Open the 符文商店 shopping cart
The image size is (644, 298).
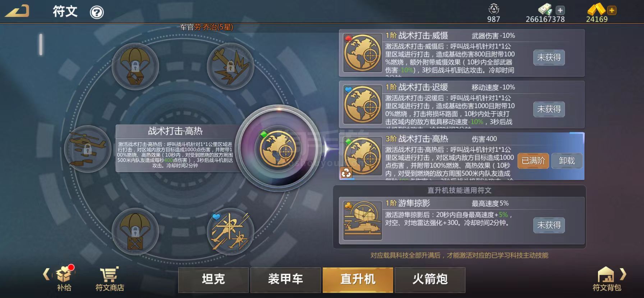pyautogui.click(x=110, y=279)
